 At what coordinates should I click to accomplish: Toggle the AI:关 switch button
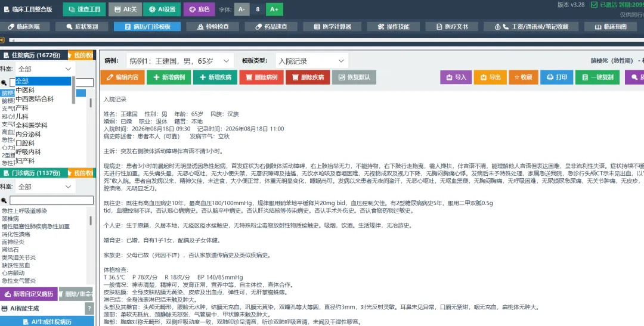[125, 10]
